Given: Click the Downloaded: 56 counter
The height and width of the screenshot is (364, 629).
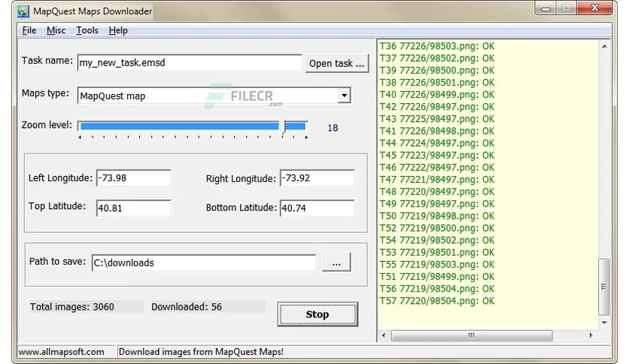Looking at the screenshot, I should click(x=187, y=307).
